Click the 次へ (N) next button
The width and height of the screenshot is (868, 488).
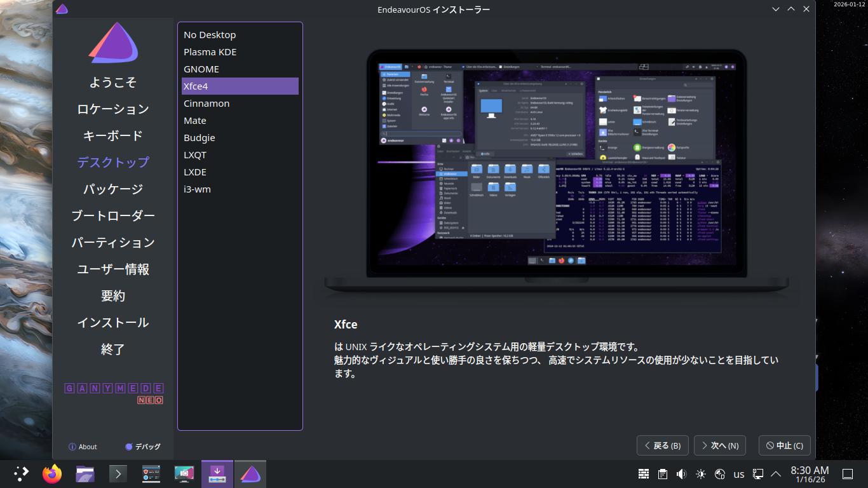(x=719, y=445)
